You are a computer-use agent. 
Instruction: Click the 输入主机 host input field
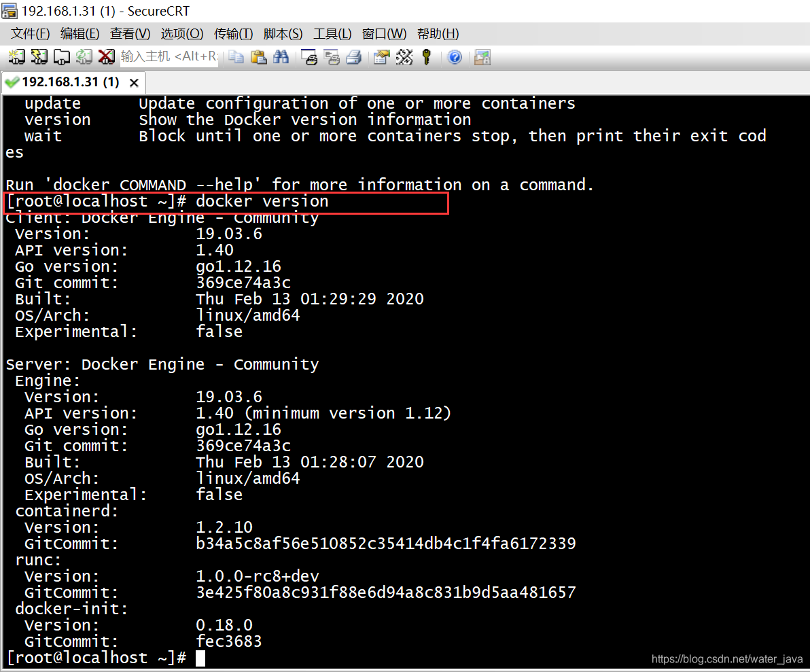[x=169, y=56]
